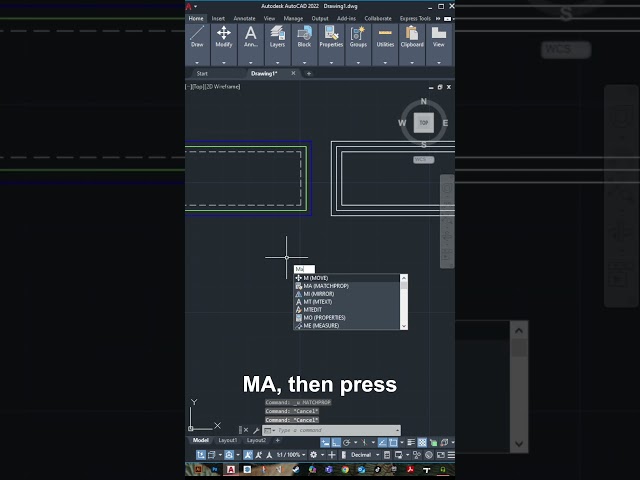This screenshot has width=640, height=480.
Task: Click the Ma dynamic input text box
Action: 304,269
